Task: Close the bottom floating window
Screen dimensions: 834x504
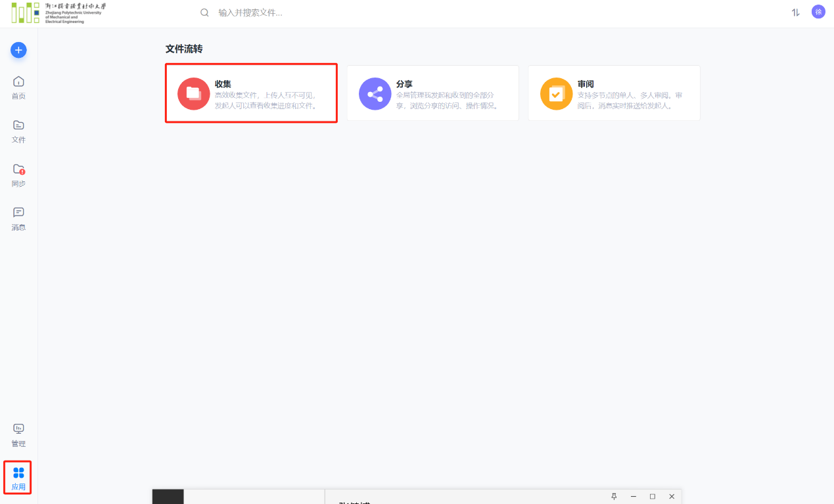Action: coord(672,496)
